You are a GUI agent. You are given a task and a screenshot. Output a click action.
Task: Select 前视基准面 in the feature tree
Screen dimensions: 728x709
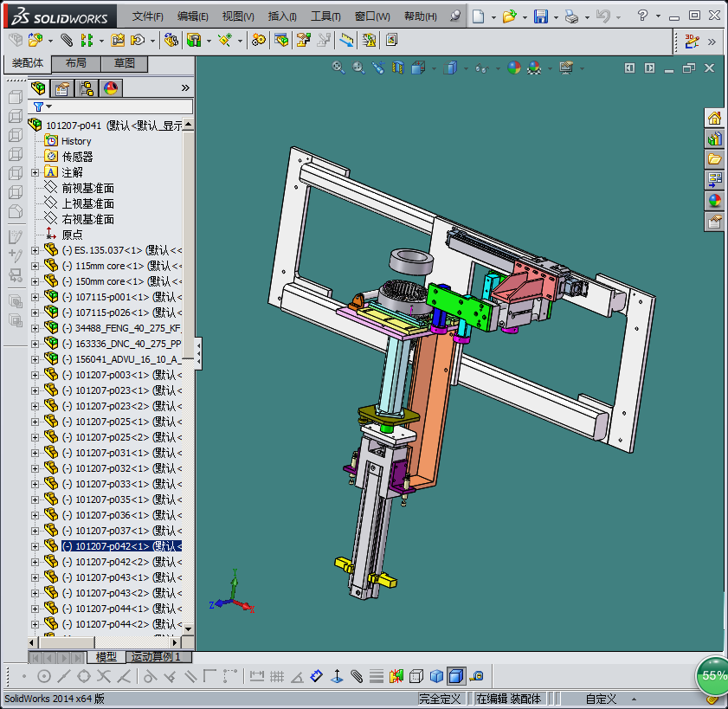click(87, 188)
